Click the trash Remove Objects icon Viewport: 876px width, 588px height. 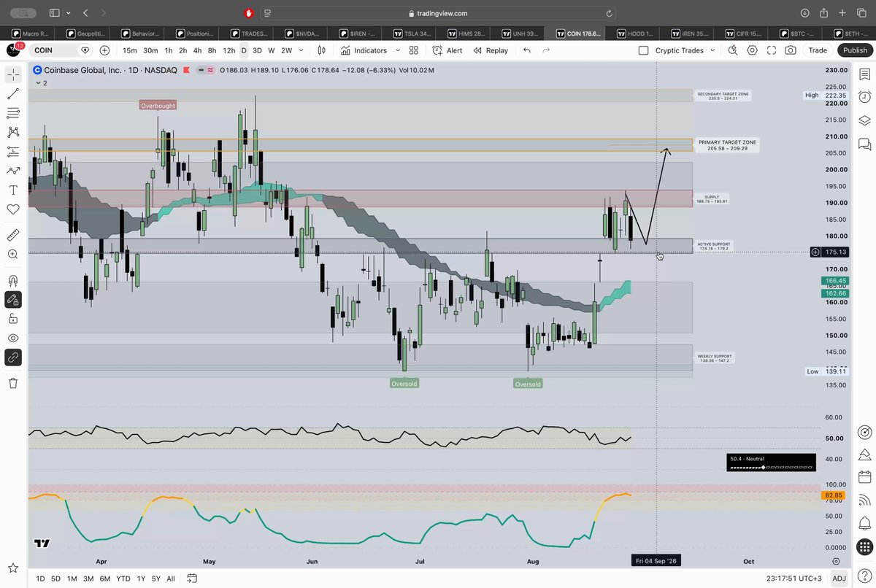pos(13,383)
